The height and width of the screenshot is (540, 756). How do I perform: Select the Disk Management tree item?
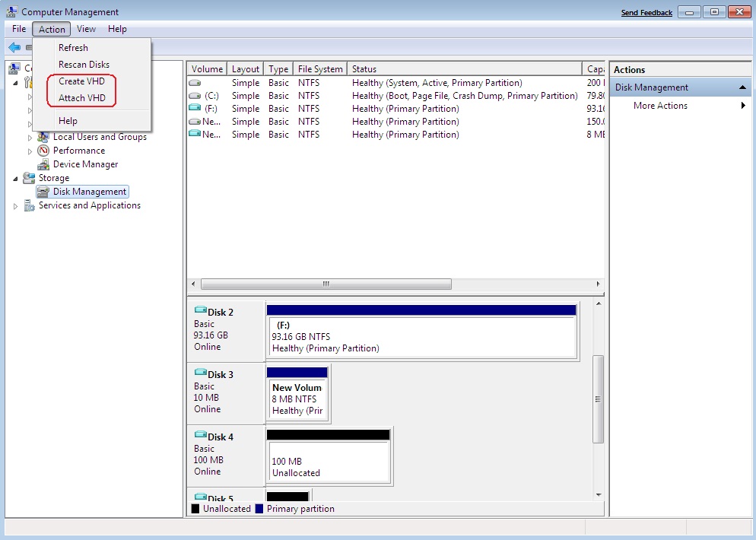90,192
